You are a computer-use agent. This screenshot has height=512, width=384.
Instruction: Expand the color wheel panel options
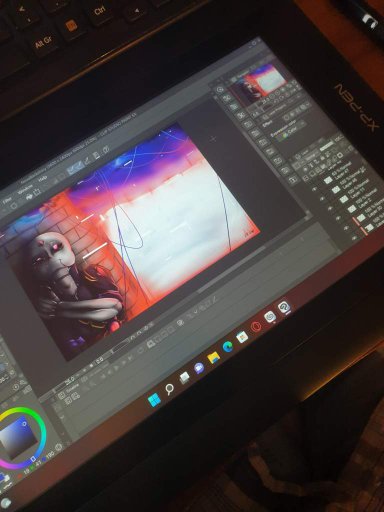click(x=59, y=447)
